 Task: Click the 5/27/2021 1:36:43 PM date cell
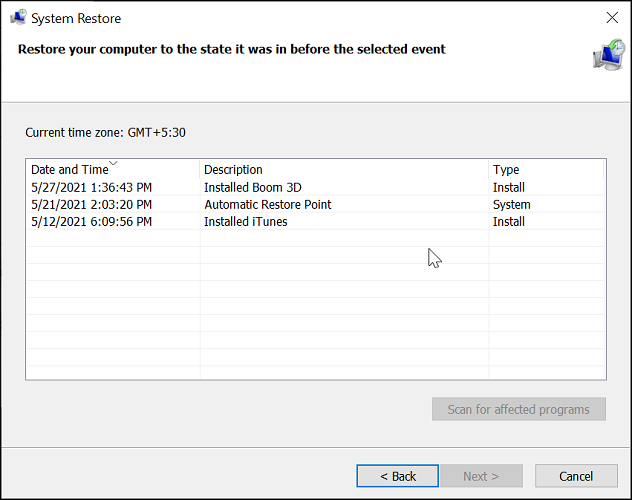(91, 187)
